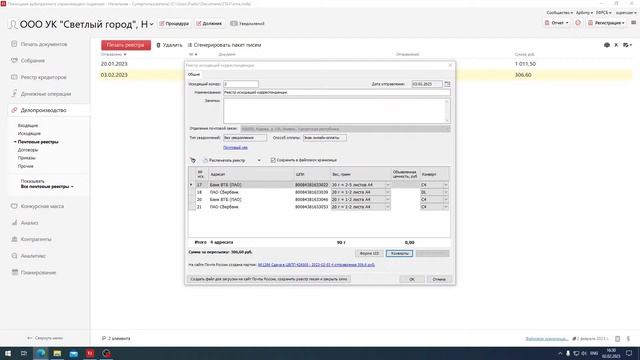Open the calendar picker next to Дата отправления

point(447,84)
